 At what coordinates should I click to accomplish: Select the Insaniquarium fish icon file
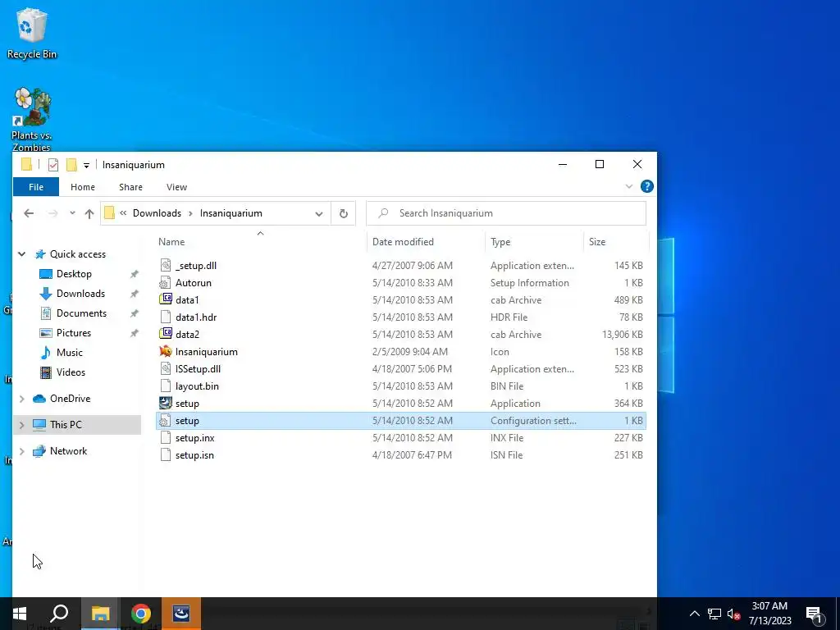[x=166, y=351]
